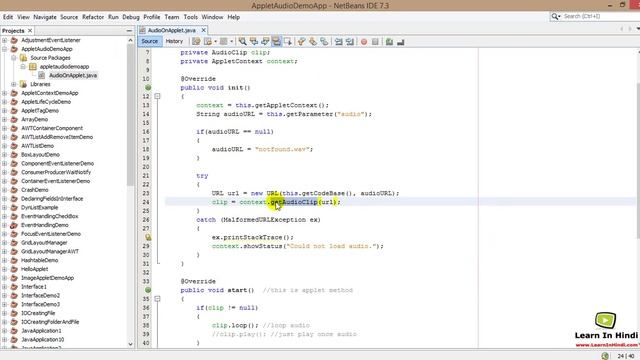Open the Debug menu
Viewport: 640px width, 360px height.
131,17
